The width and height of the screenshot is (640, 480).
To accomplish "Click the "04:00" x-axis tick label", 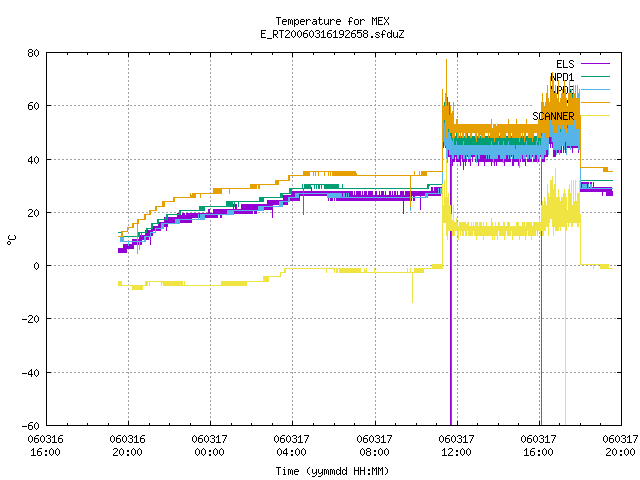I will 291,452.
